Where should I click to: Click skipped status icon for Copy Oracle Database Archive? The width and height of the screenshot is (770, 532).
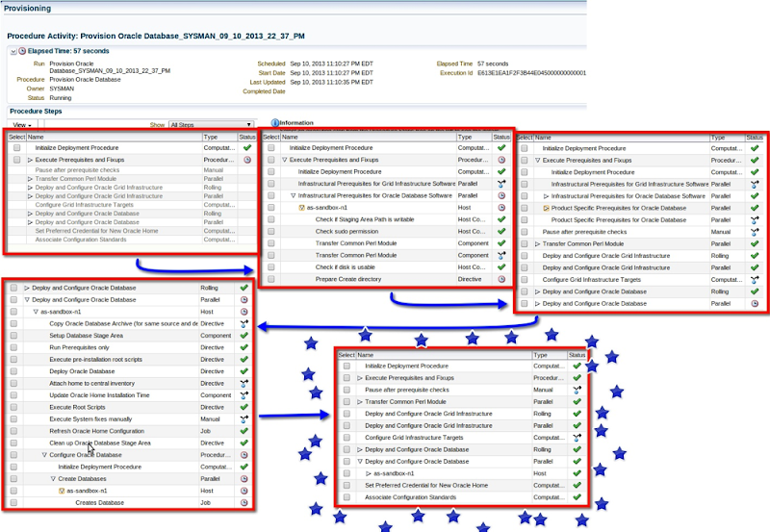click(x=244, y=323)
